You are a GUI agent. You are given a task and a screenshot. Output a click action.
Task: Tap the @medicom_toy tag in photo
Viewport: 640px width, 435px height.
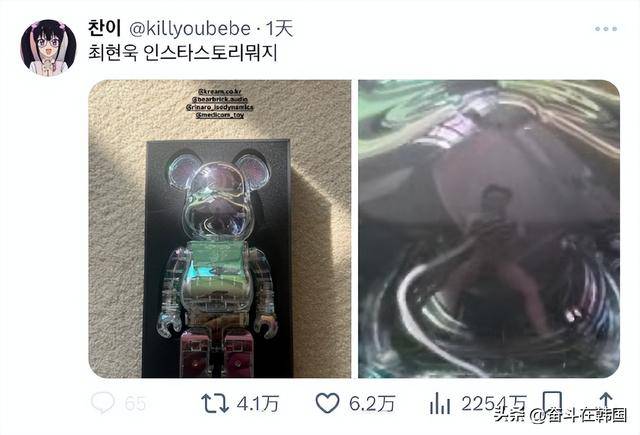pos(220,115)
